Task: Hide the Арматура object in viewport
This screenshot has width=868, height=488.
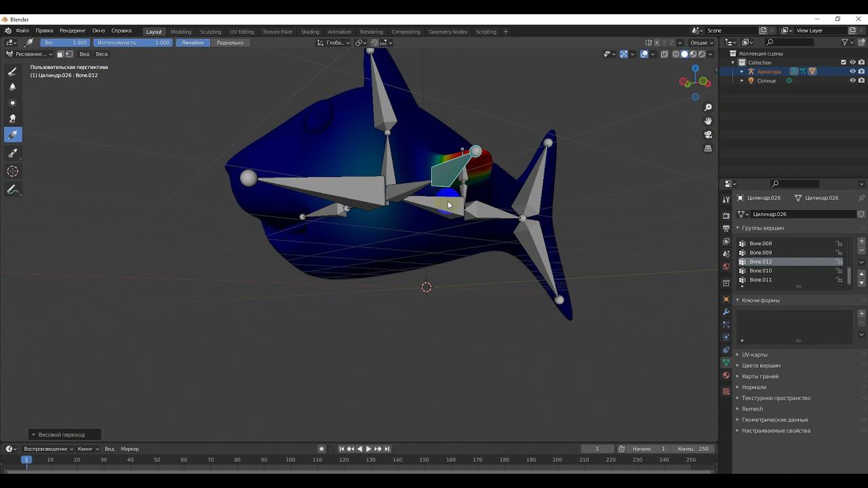Action: tap(852, 71)
